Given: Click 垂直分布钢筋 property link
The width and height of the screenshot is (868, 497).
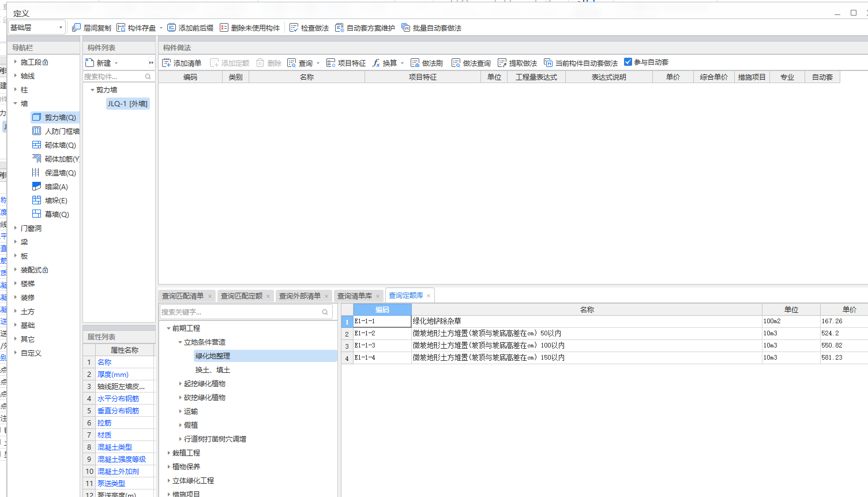Looking at the screenshot, I should (x=118, y=410).
